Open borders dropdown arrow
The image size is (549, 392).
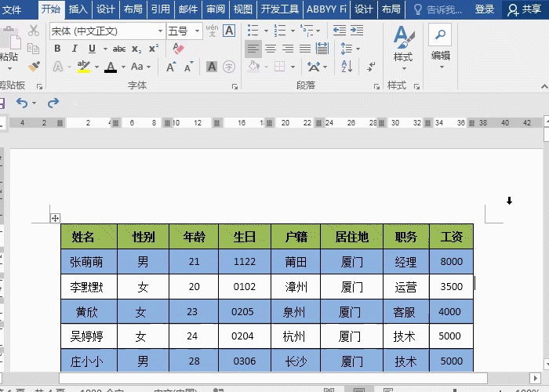(293, 67)
